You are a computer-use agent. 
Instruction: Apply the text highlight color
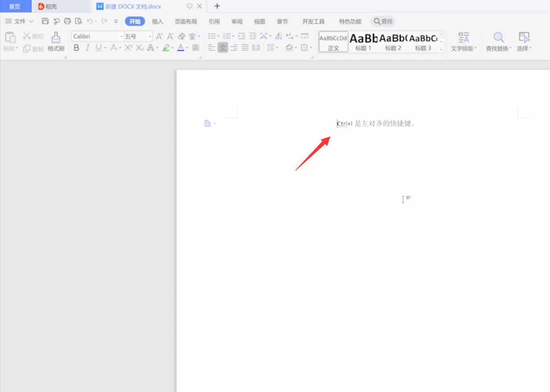click(166, 48)
